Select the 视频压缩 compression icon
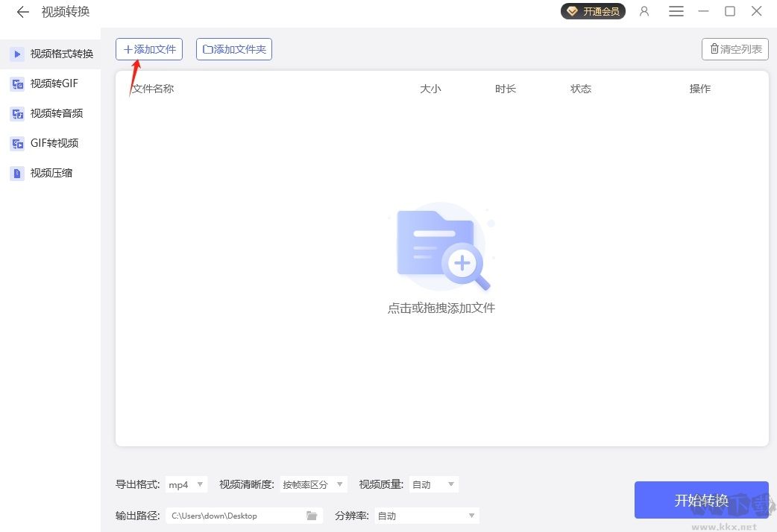The height and width of the screenshot is (532, 777). pyautogui.click(x=16, y=173)
